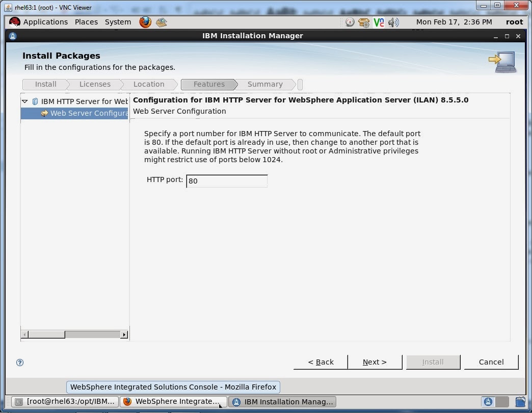
Task: Click the sidebar horizontal scrollbar right arrow
Action: click(124, 334)
